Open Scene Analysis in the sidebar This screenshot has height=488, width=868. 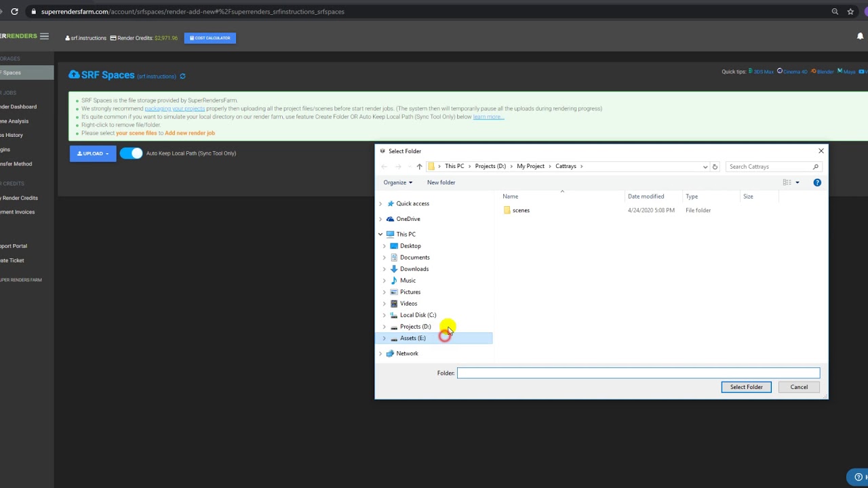pyautogui.click(x=14, y=121)
